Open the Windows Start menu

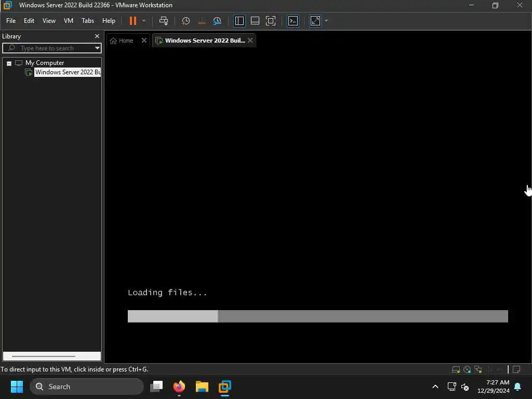pyautogui.click(x=17, y=387)
